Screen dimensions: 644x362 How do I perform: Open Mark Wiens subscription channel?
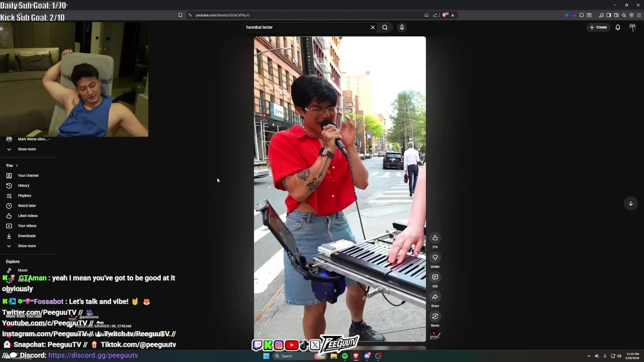tap(28, 139)
